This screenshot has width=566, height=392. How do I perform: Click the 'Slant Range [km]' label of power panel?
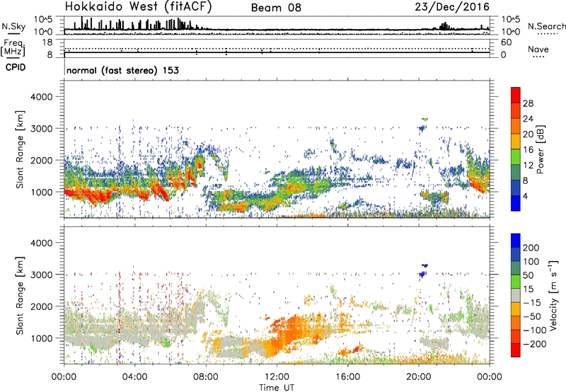[20, 149]
